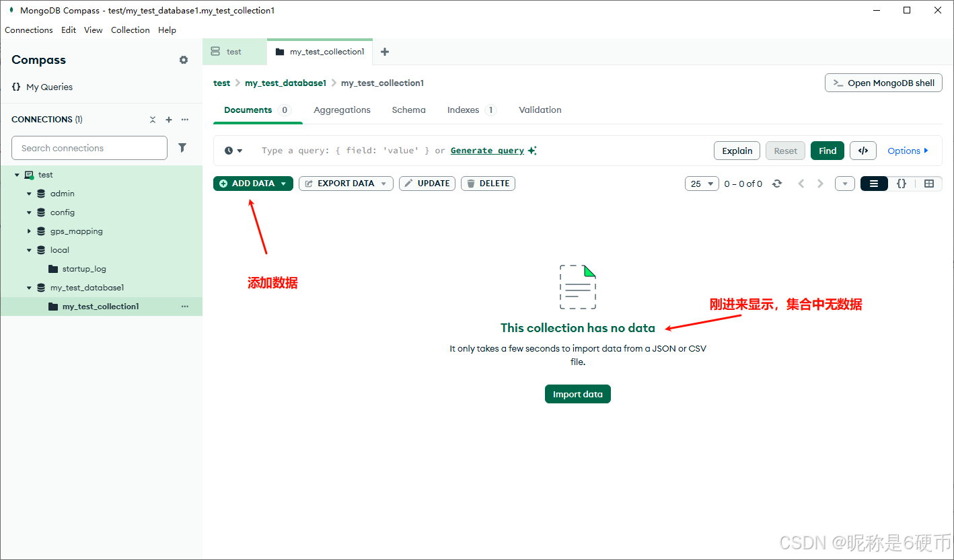
Task: Switch to the test tab
Action: 234,52
